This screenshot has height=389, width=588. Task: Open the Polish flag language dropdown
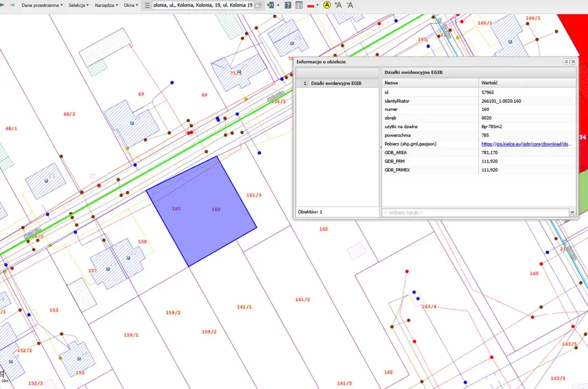click(x=313, y=5)
